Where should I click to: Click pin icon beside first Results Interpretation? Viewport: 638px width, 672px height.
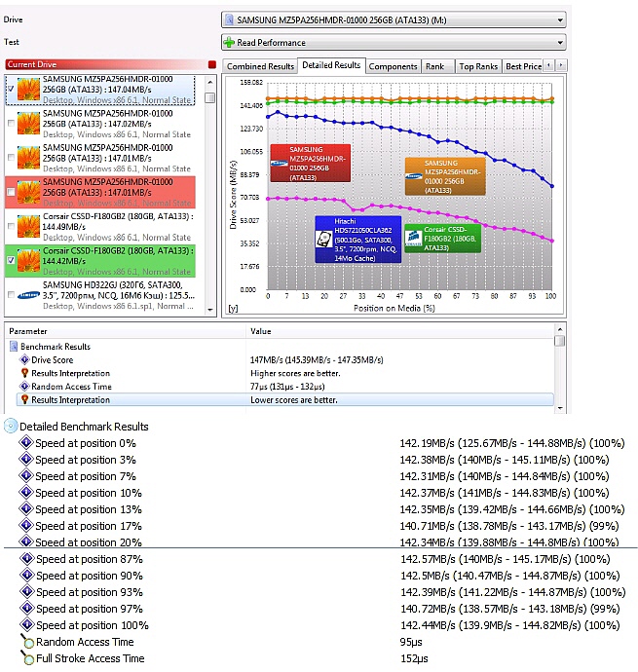[x=24, y=373]
